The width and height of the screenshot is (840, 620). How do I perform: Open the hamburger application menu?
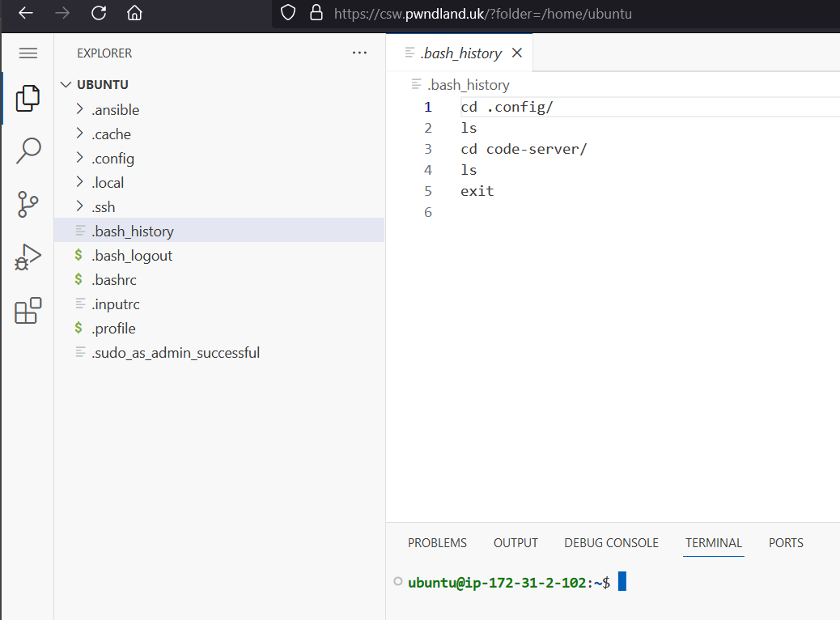[x=28, y=53]
